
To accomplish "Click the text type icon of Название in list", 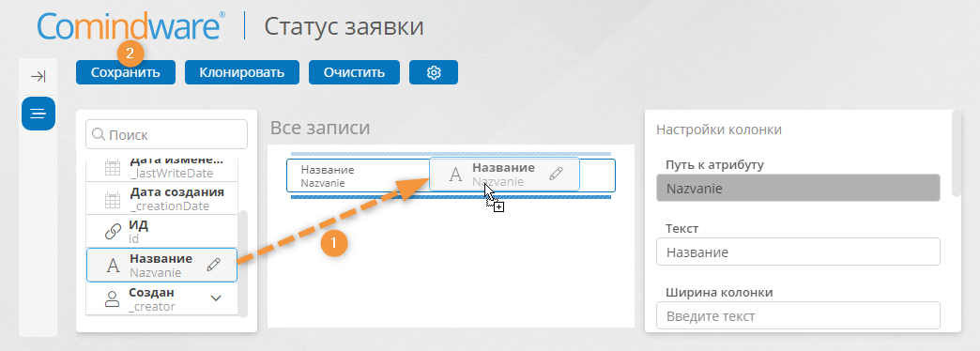I will point(113,266).
